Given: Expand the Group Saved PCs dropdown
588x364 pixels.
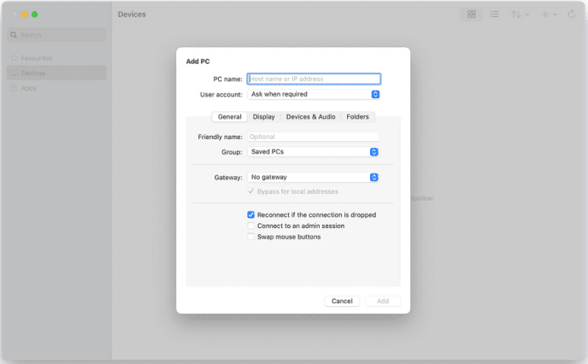Looking at the screenshot, I should pyautogui.click(x=314, y=152).
